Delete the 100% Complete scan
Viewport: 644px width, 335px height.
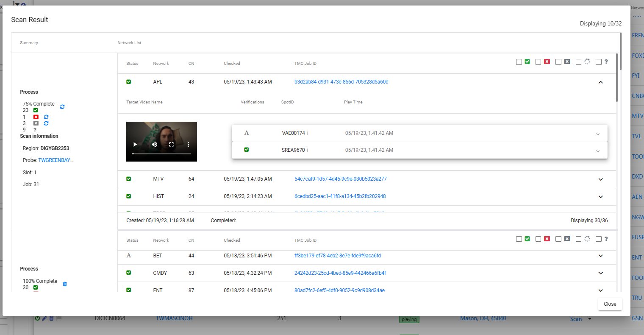tap(65, 284)
